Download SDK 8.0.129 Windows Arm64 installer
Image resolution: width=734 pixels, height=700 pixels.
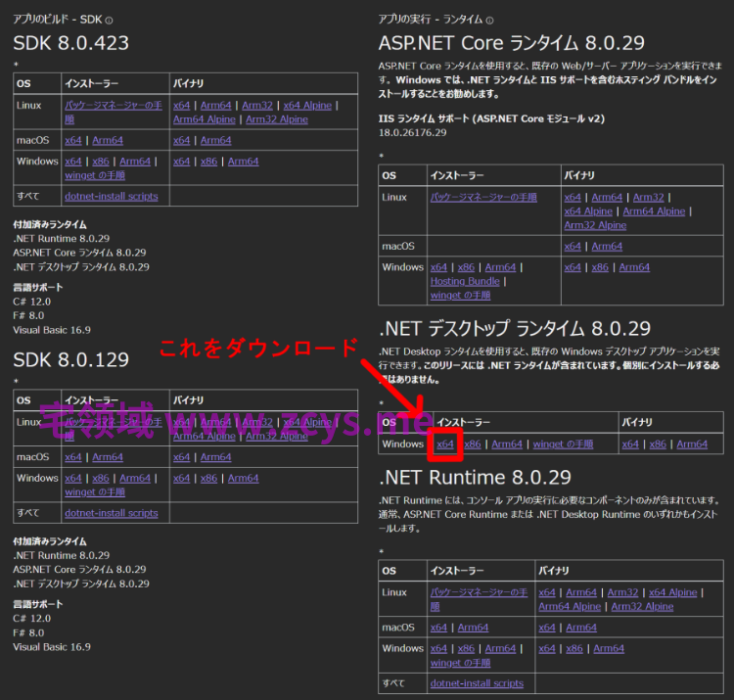pyautogui.click(x=135, y=478)
